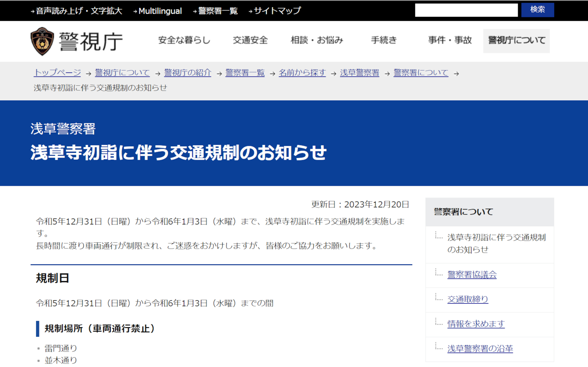588x367 pixels.
Task: Click the 警視庁 police emblem logo
Action: coord(42,41)
